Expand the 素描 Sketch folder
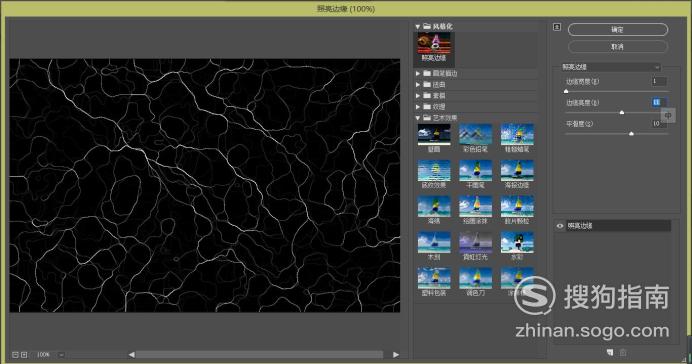 417,95
